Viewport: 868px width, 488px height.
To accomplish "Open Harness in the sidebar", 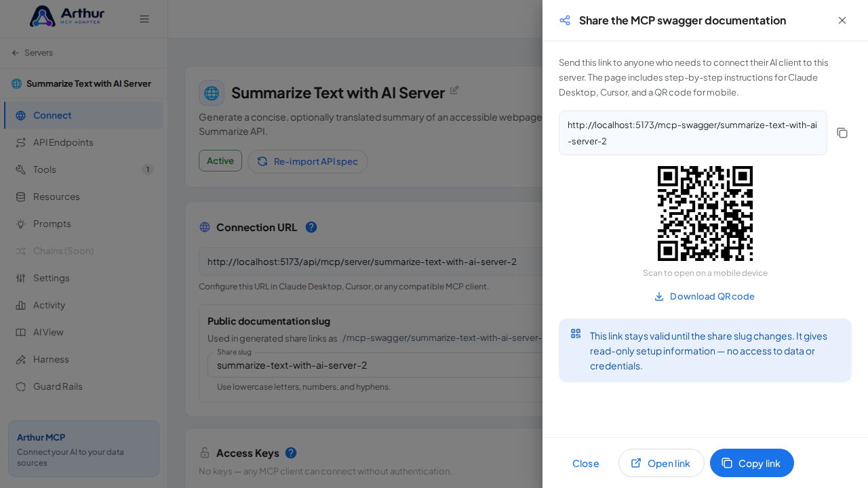I will coord(83,359).
